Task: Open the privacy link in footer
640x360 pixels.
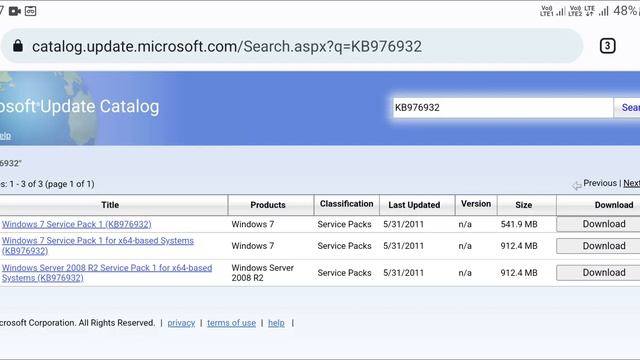Action: 181,323
